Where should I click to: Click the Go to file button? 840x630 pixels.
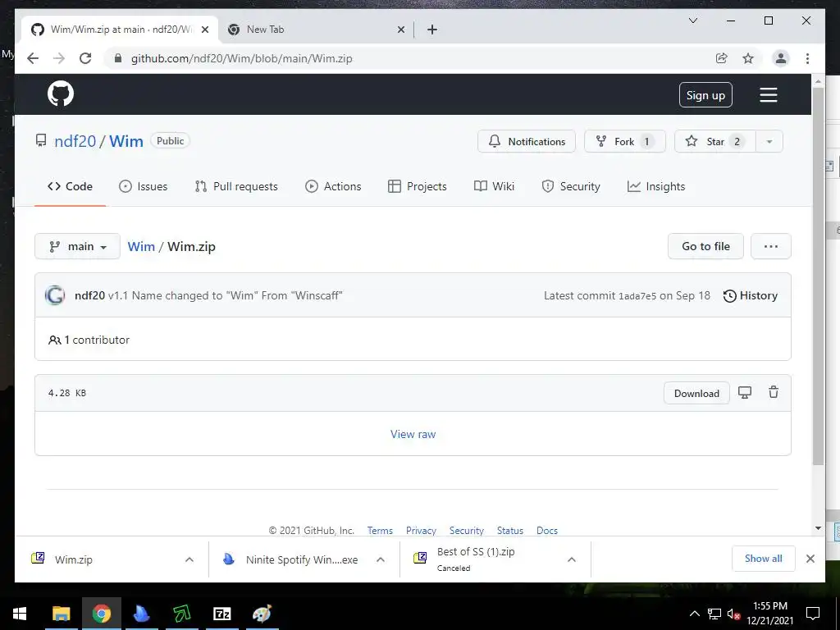(x=705, y=246)
